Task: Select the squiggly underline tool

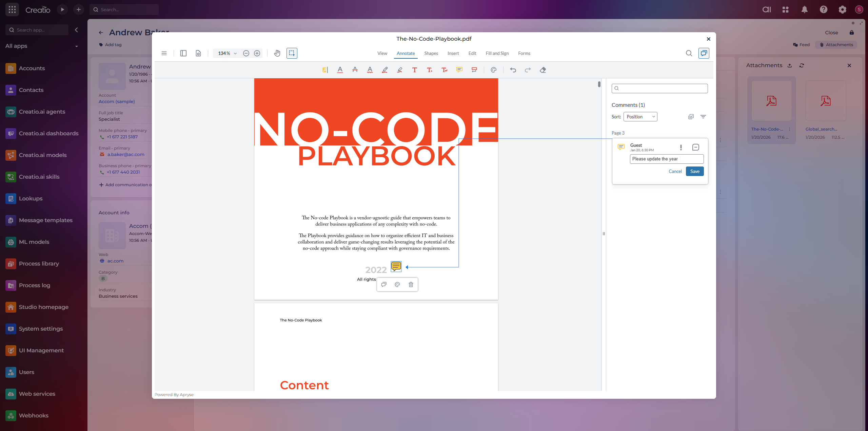Action: coord(370,70)
